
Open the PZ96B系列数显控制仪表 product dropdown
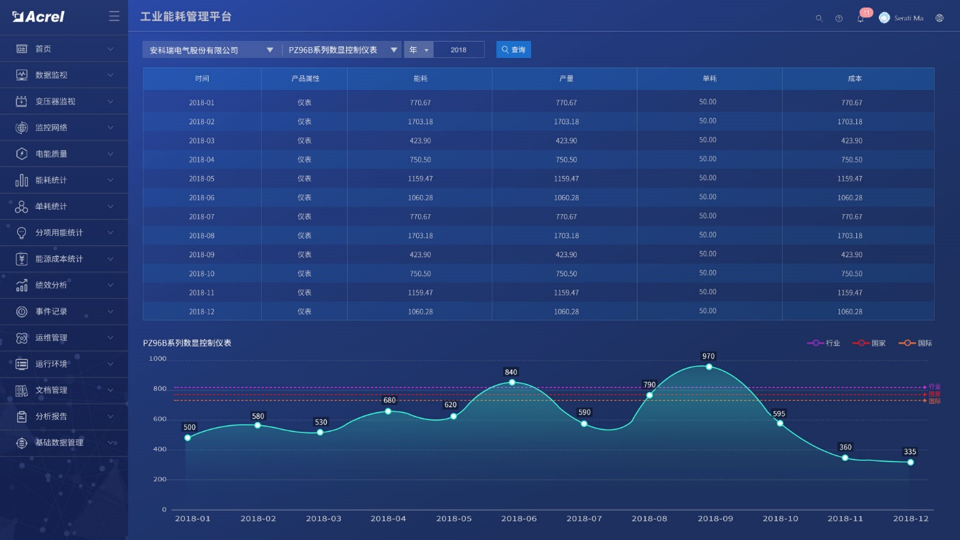(341, 50)
